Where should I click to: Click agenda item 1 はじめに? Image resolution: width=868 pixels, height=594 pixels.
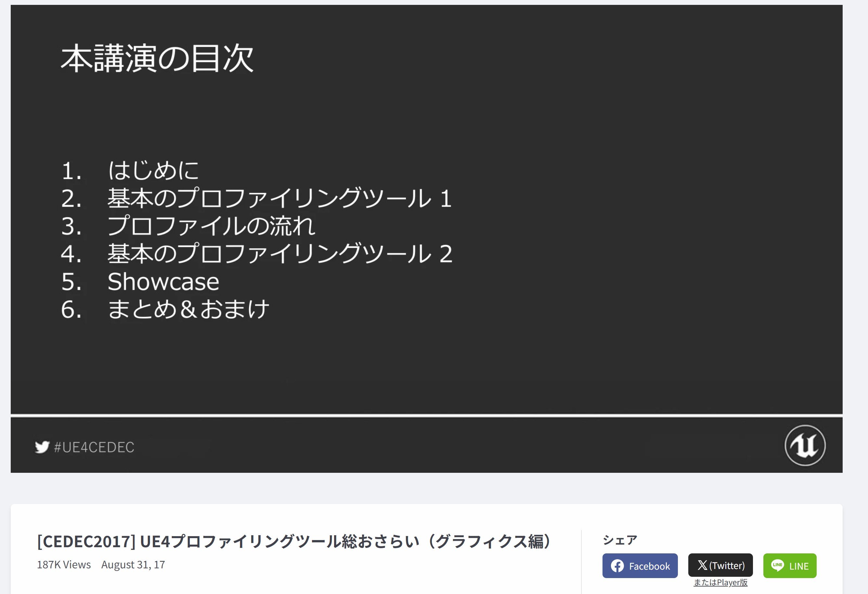pos(153,171)
